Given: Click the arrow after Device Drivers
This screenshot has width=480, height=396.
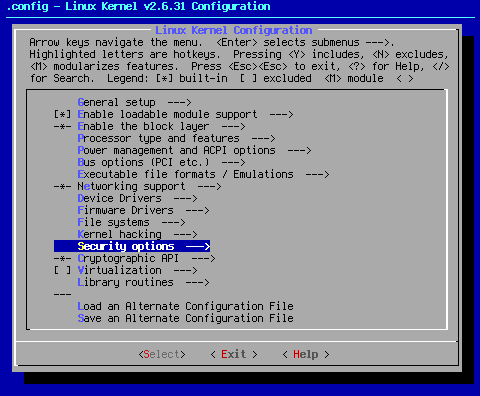Looking at the screenshot, I should coord(185,198).
